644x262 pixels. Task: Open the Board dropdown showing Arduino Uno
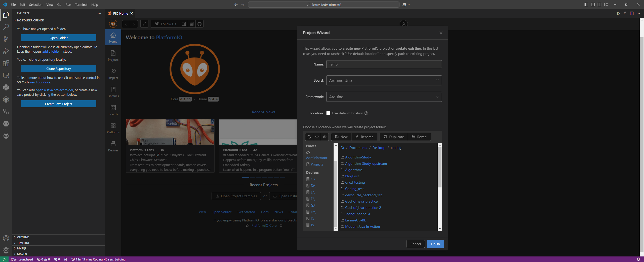(384, 80)
